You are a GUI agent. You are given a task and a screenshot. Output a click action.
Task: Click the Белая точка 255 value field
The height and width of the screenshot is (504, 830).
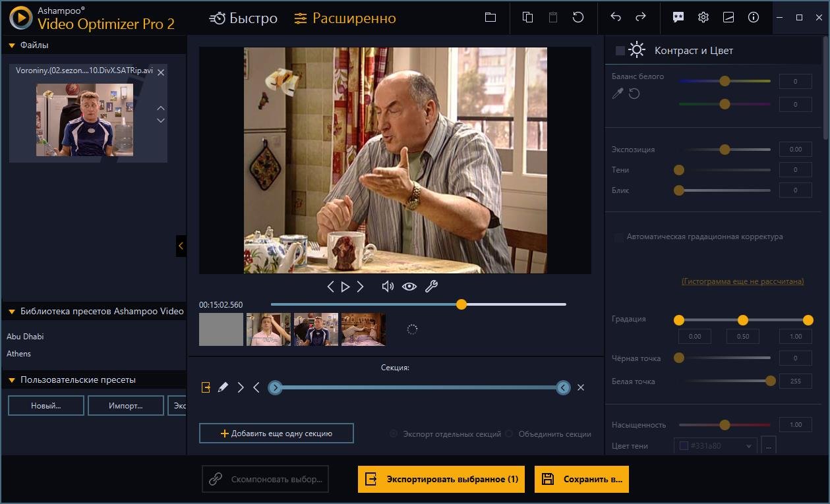[x=796, y=381]
